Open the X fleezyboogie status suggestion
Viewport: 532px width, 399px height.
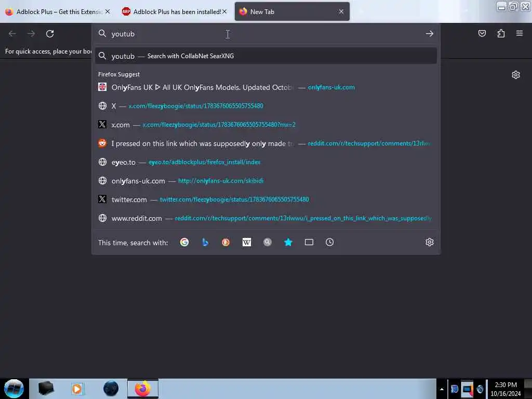[x=265, y=106]
